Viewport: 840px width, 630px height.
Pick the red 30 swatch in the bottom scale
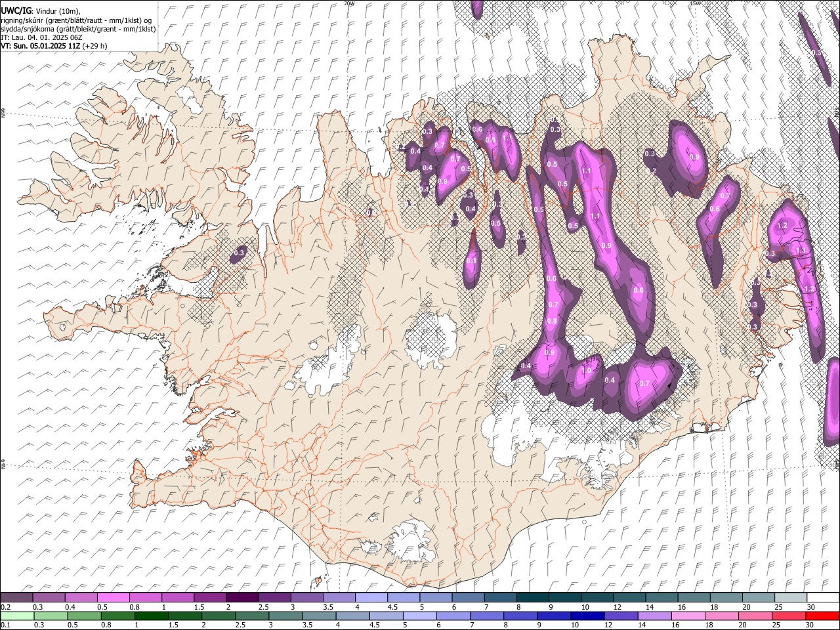coord(822,616)
